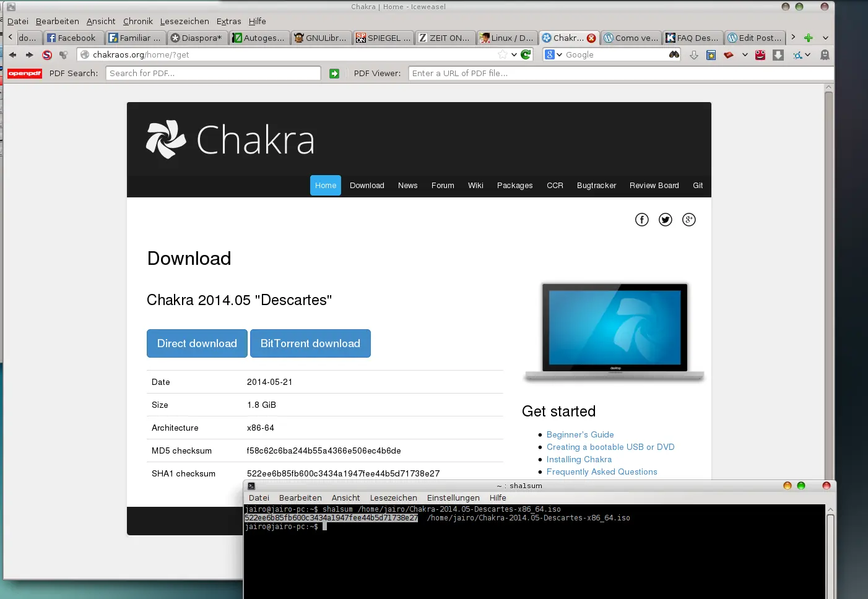Image resolution: width=868 pixels, height=599 pixels.
Task: Bookmark this page with the star icon
Action: point(503,54)
